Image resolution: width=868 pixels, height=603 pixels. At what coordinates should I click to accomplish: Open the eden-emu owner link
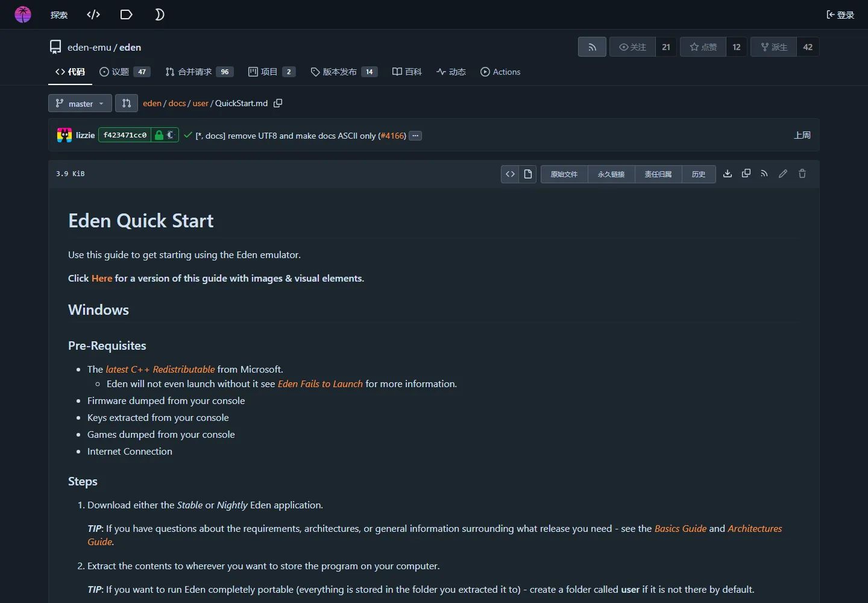pos(89,47)
